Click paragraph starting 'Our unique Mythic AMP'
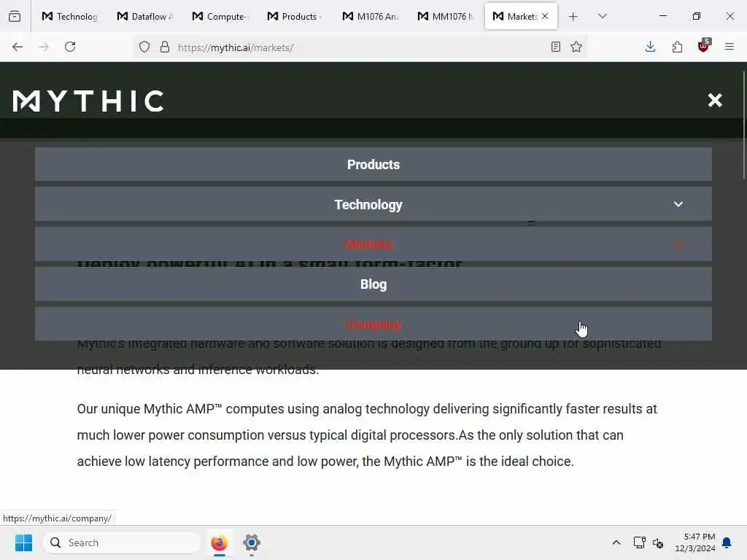 367,435
